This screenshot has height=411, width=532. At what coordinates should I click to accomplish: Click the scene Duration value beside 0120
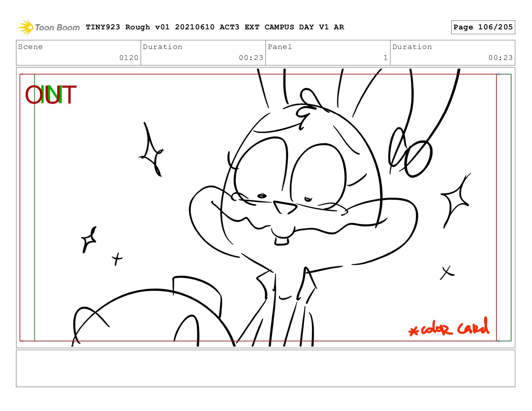coord(251,58)
